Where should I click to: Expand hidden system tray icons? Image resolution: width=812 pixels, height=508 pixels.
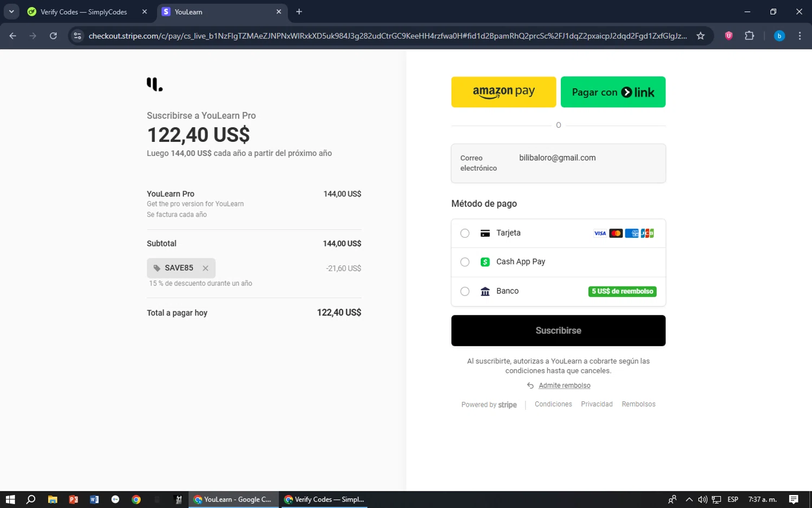point(689,499)
